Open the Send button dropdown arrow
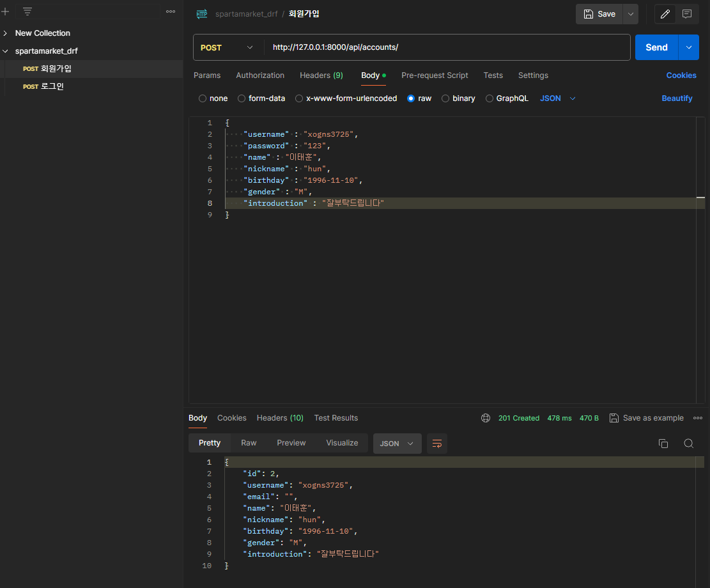This screenshot has width=710, height=588. [x=689, y=47]
